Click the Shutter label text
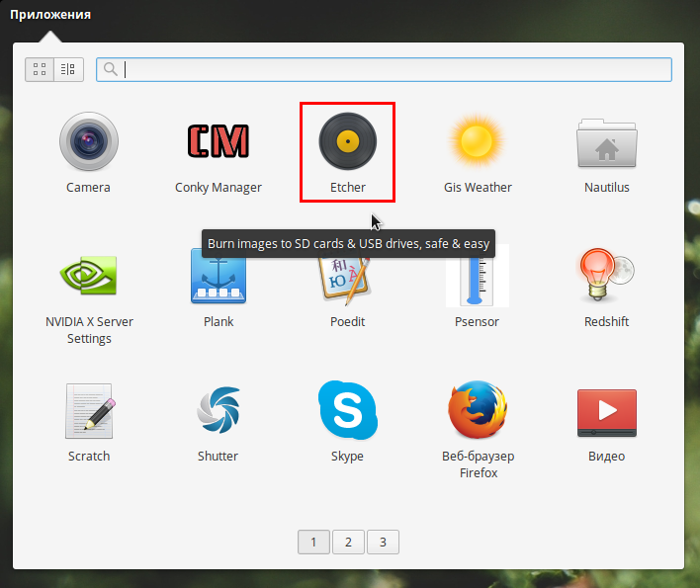Image resolution: width=700 pixels, height=588 pixels. [x=218, y=456]
